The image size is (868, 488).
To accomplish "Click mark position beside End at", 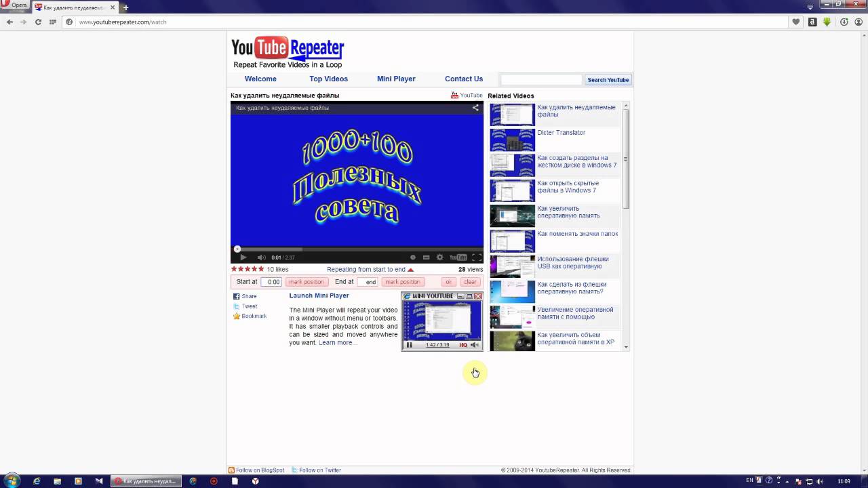I will 402,282.
